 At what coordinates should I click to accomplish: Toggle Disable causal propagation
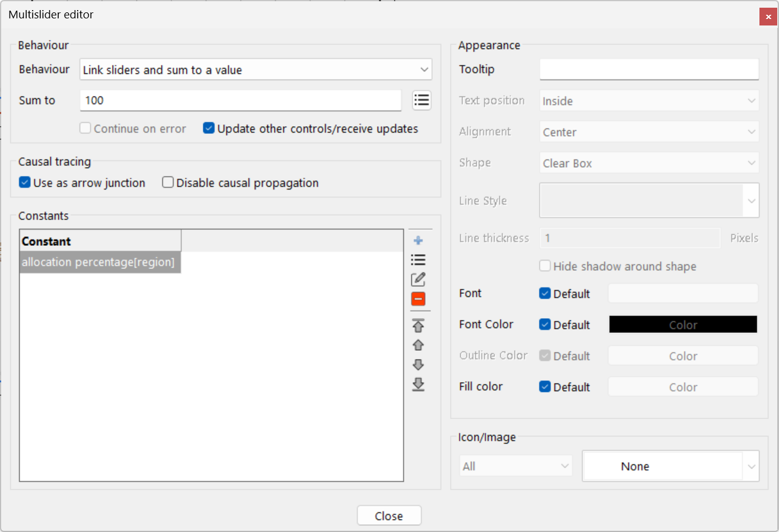pyautogui.click(x=167, y=183)
